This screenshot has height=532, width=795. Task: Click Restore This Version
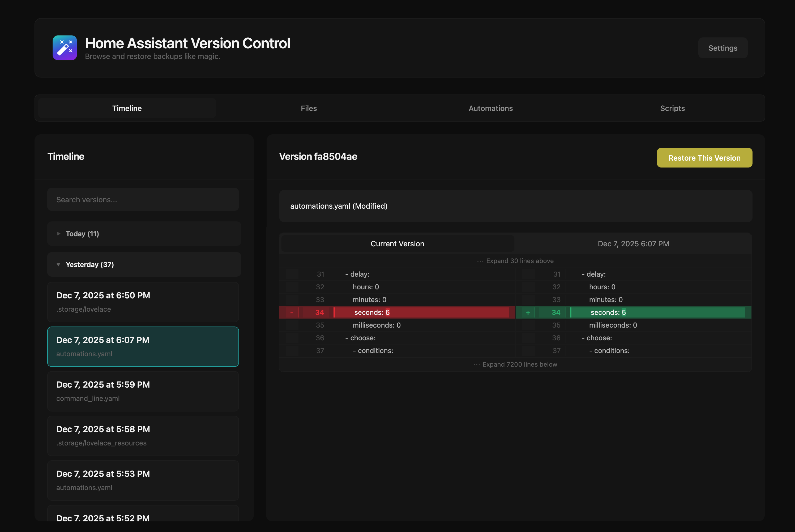tap(704, 157)
